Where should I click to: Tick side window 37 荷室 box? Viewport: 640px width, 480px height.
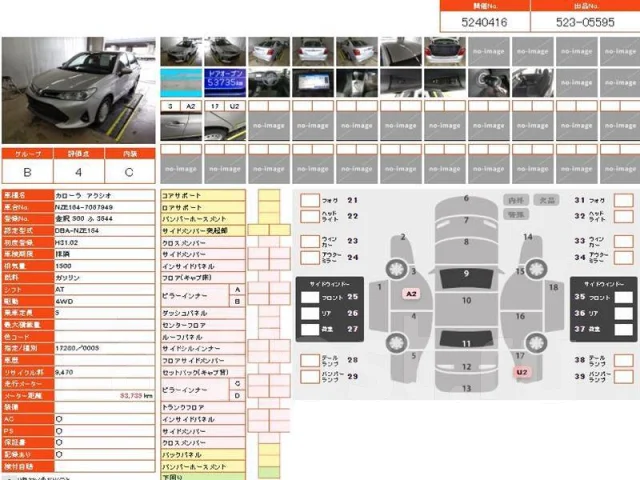point(624,329)
